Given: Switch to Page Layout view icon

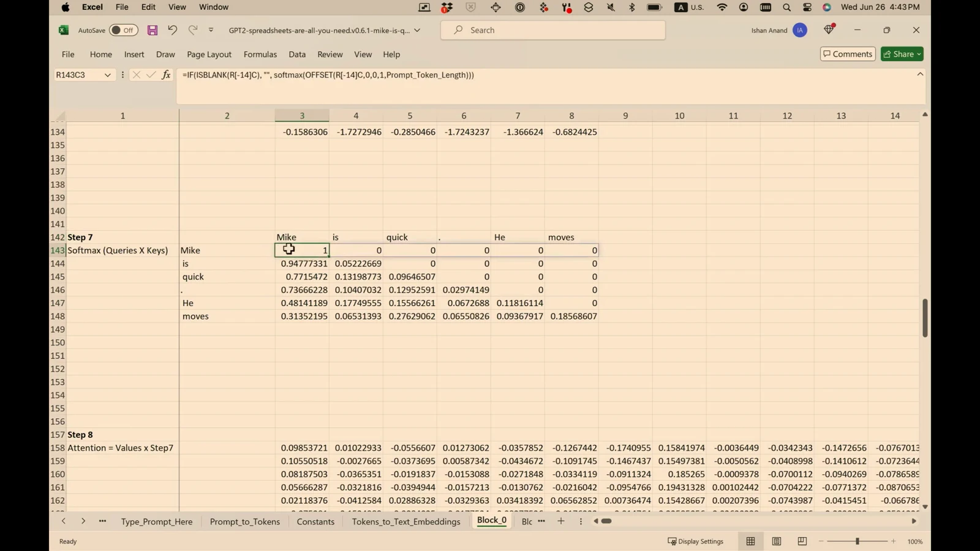Looking at the screenshot, I should click(777, 542).
